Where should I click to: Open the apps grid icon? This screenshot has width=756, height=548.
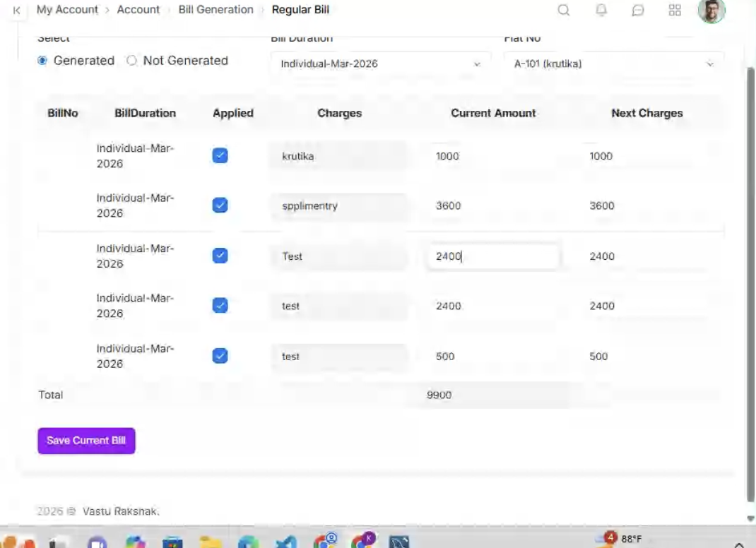(675, 10)
